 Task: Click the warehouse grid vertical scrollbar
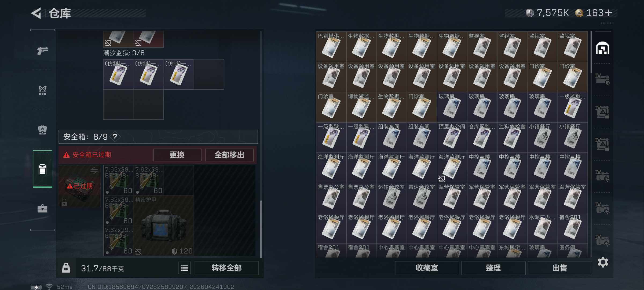[591, 52]
